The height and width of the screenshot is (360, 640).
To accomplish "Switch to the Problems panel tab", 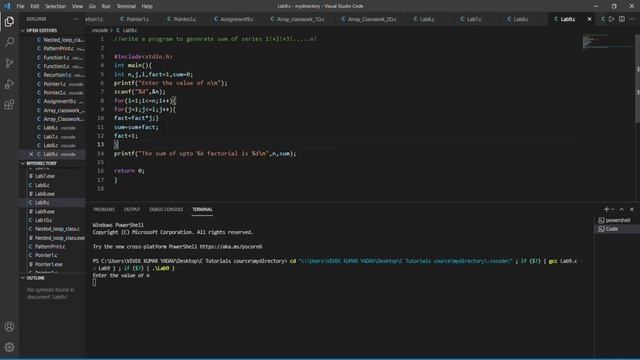I will click(x=104, y=209).
